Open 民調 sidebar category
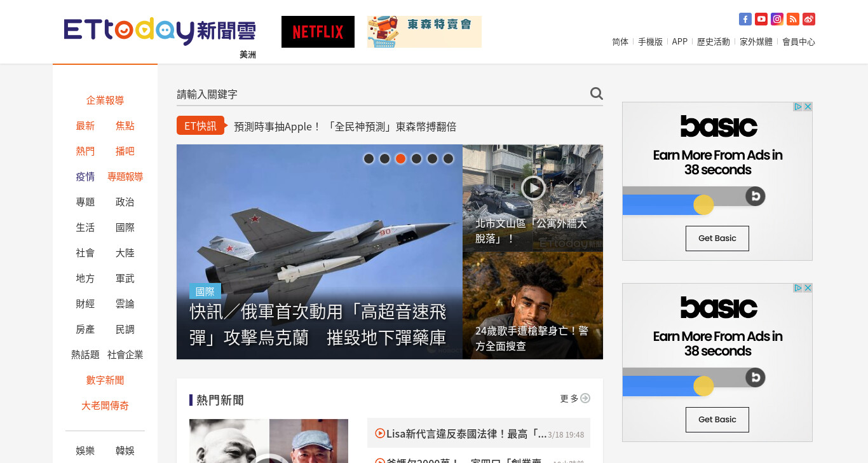Screen dimensions: 868x463 (x=125, y=329)
